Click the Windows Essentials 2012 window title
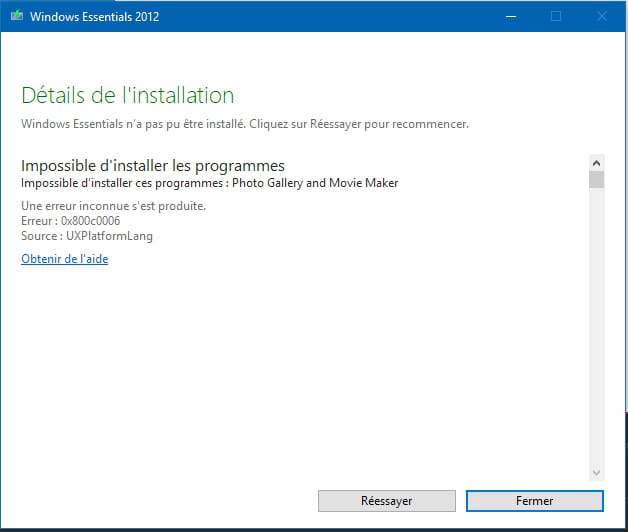This screenshot has height=532, width=628. [x=95, y=16]
